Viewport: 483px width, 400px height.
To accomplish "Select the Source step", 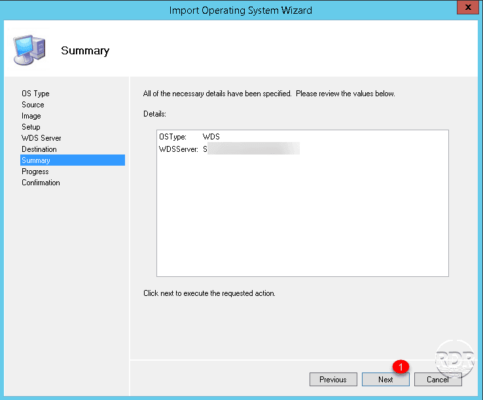I will pyautogui.click(x=33, y=105).
